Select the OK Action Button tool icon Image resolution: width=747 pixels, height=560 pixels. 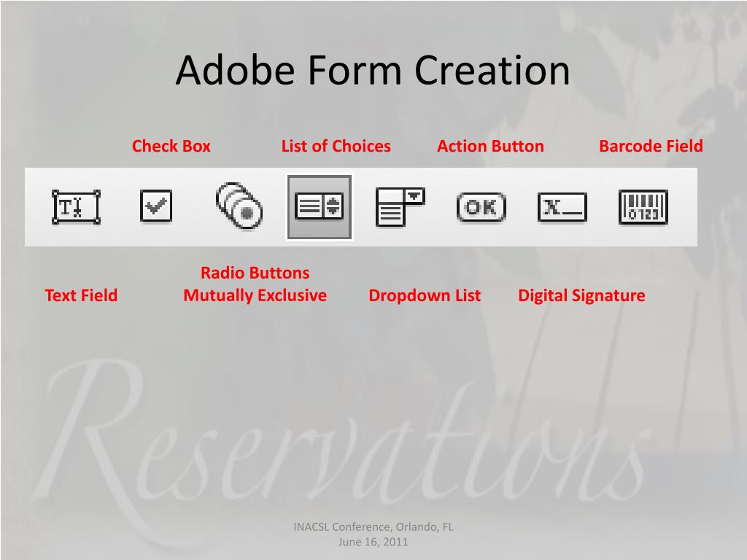pos(481,207)
